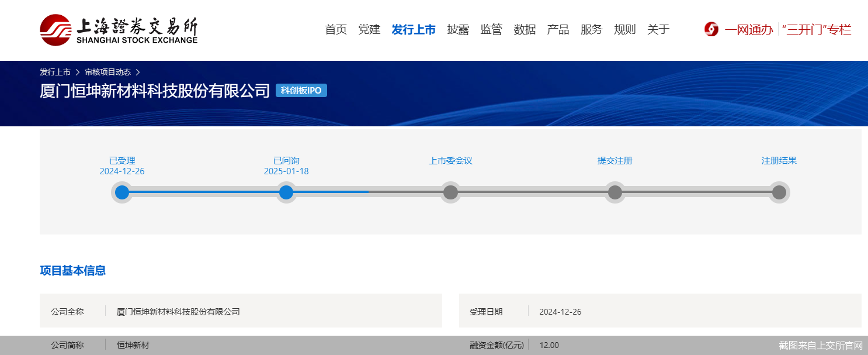Go to the 监管 tab

coord(491,29)
